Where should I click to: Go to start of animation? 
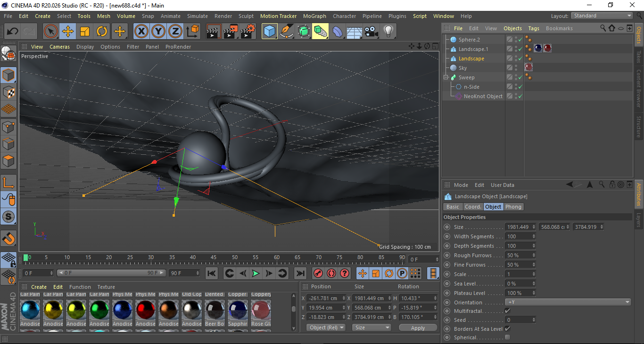tap(212, 273)
